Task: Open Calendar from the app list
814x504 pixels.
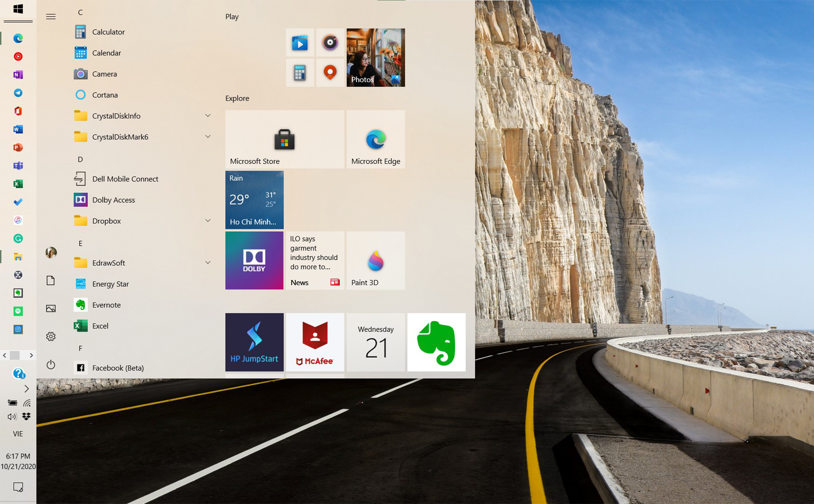Action: (143, 53)
